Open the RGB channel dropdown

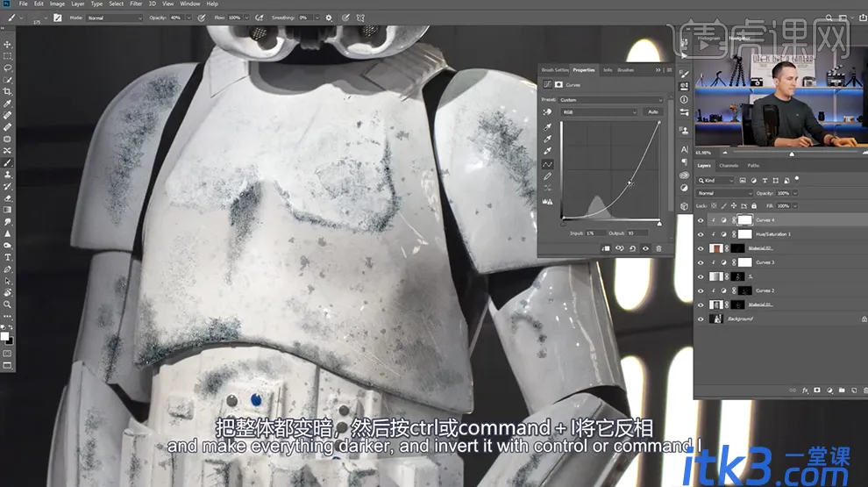coord(600,112)
